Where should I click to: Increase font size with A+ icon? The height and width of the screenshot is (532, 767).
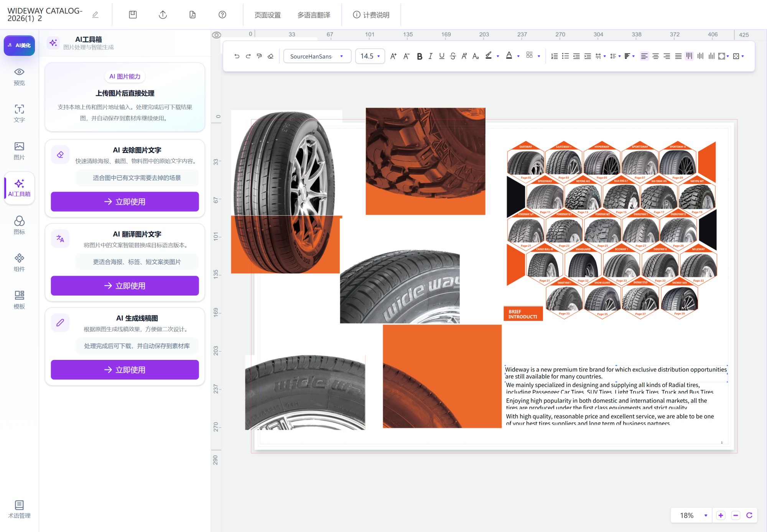(x=393, y=56)
